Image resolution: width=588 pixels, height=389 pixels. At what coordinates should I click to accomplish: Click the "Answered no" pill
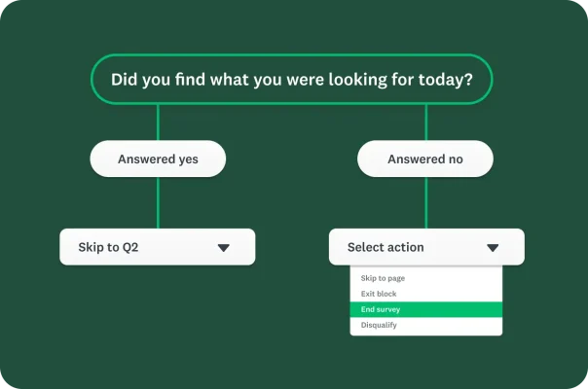425,159
